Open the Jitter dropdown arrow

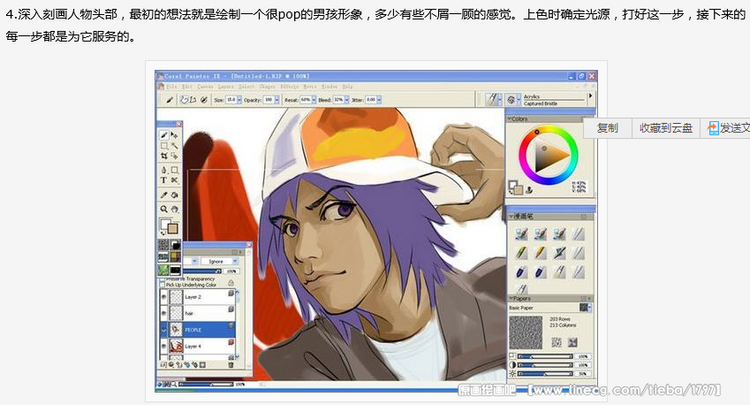[379, 100]
